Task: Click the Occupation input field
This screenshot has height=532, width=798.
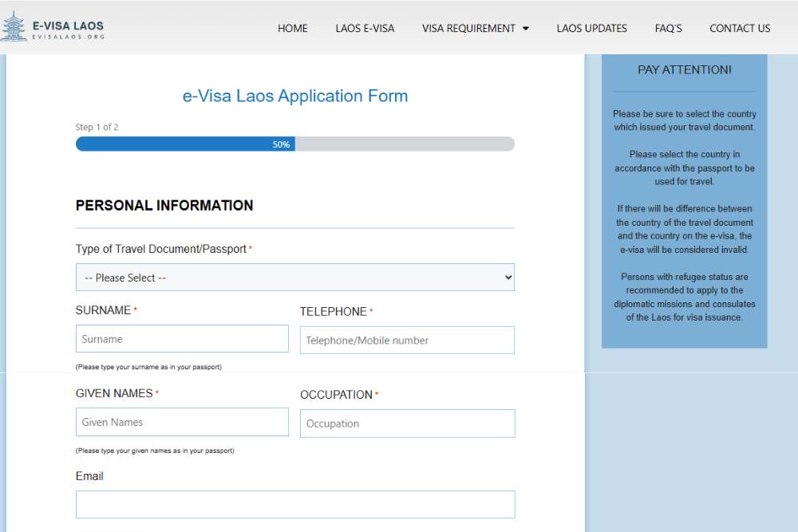Action: point(407,424)
